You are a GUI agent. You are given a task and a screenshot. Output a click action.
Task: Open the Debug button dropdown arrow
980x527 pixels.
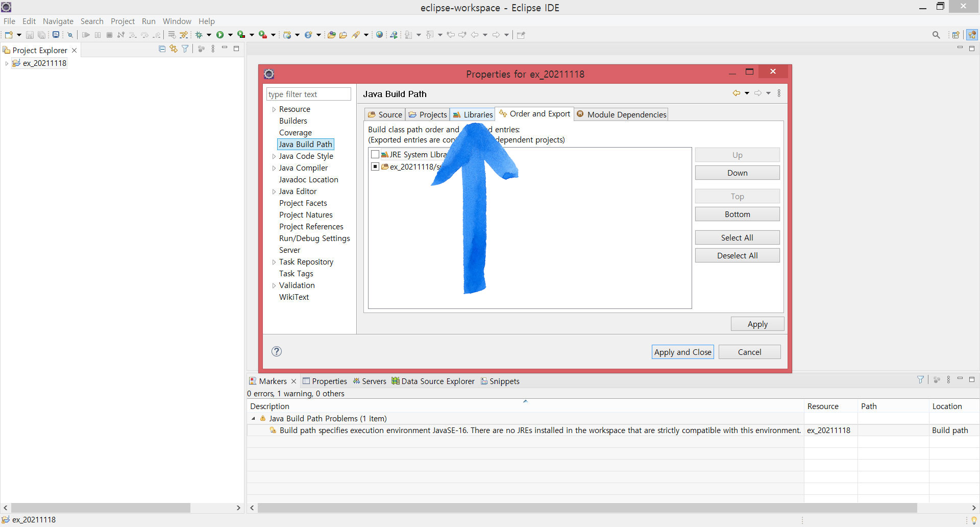(209, 35)
